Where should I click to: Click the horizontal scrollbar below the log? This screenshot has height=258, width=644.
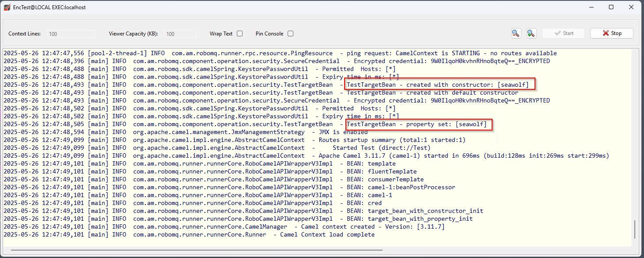197,250
